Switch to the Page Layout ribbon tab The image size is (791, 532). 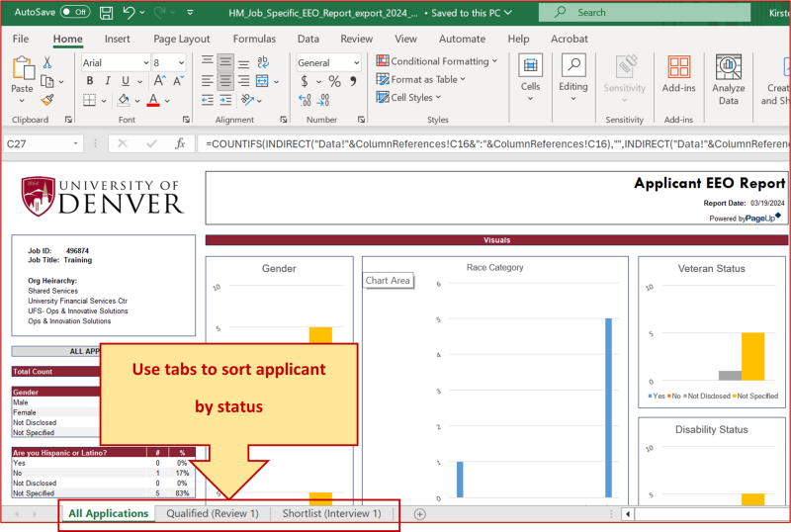(181, 39)
